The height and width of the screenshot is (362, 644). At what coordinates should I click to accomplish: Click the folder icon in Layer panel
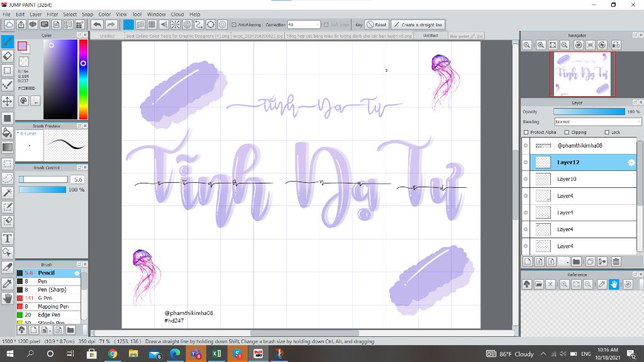tap(576, 261)
